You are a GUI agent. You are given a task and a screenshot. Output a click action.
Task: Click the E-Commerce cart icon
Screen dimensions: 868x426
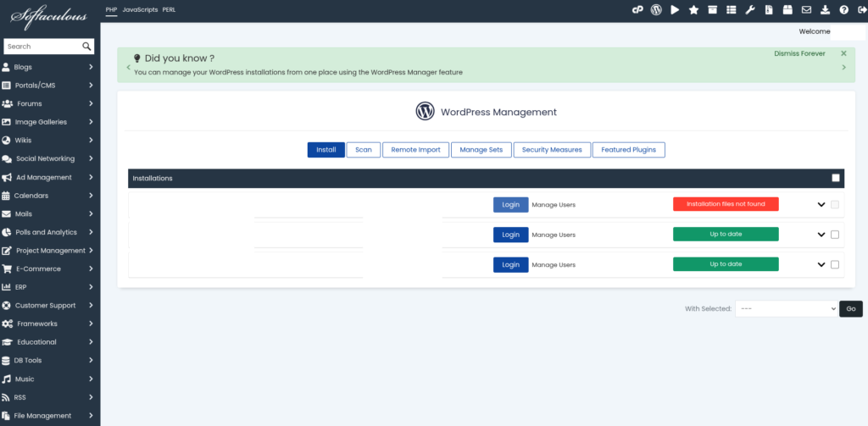7,268
